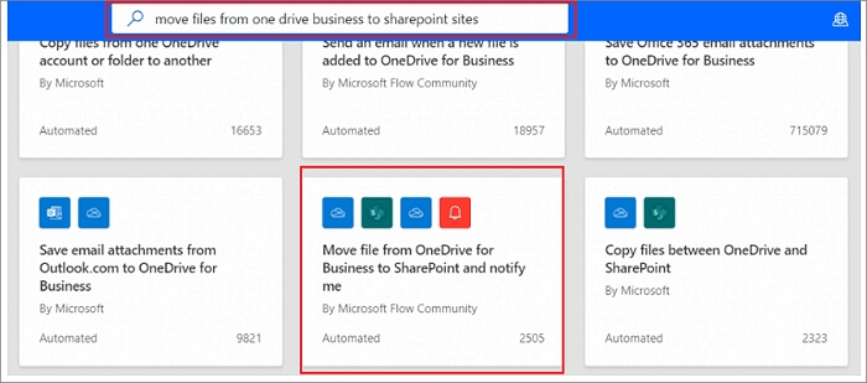Click 'By Microsoft Flow Community' on Move file card
The image size is (867, 383).
point(399,308)
